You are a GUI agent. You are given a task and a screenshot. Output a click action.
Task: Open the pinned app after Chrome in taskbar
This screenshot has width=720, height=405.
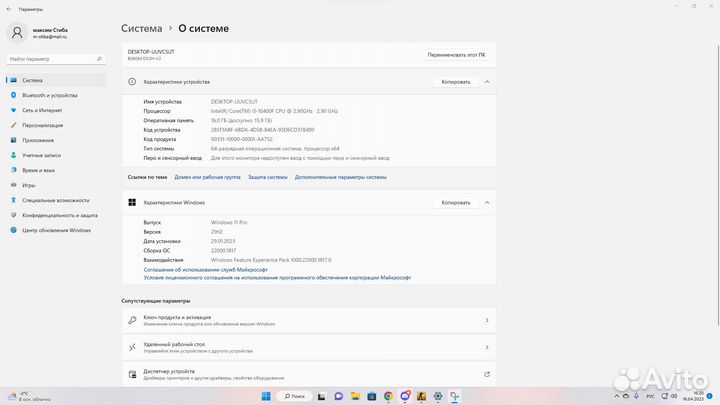[405, 396]
